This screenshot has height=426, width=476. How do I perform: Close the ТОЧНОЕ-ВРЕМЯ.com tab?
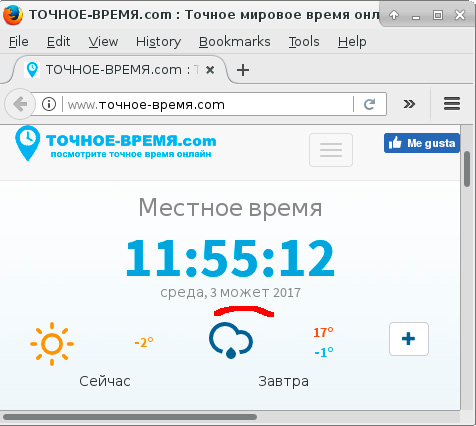pyautogui.click(x=210, y=70)
